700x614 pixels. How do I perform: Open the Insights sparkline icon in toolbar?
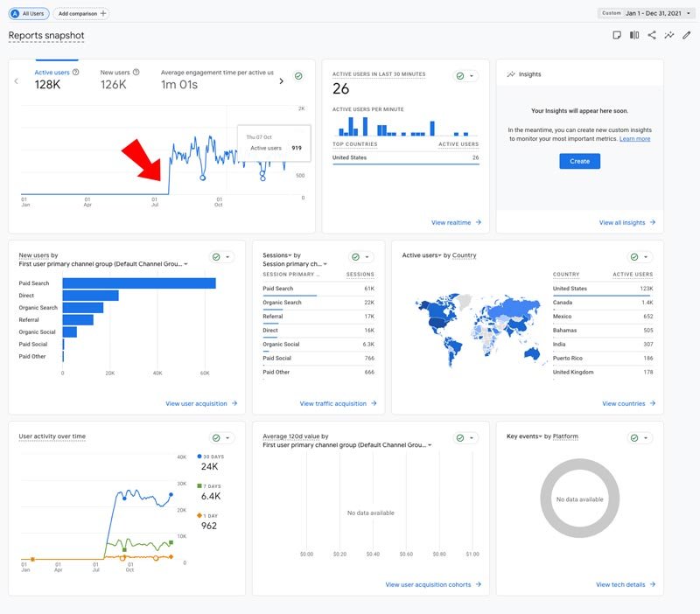[x=669, y=35]
